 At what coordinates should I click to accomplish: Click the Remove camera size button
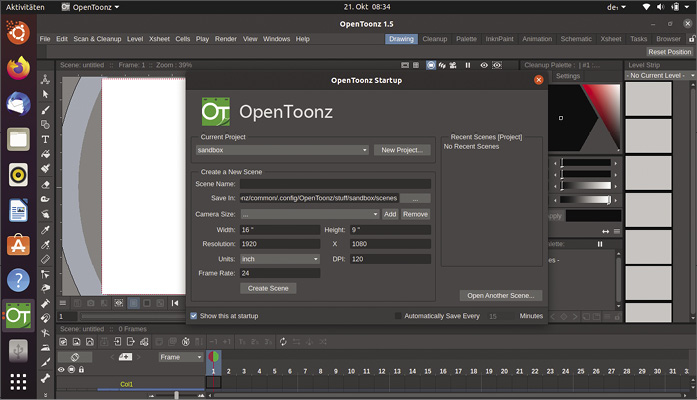(415, 214)
